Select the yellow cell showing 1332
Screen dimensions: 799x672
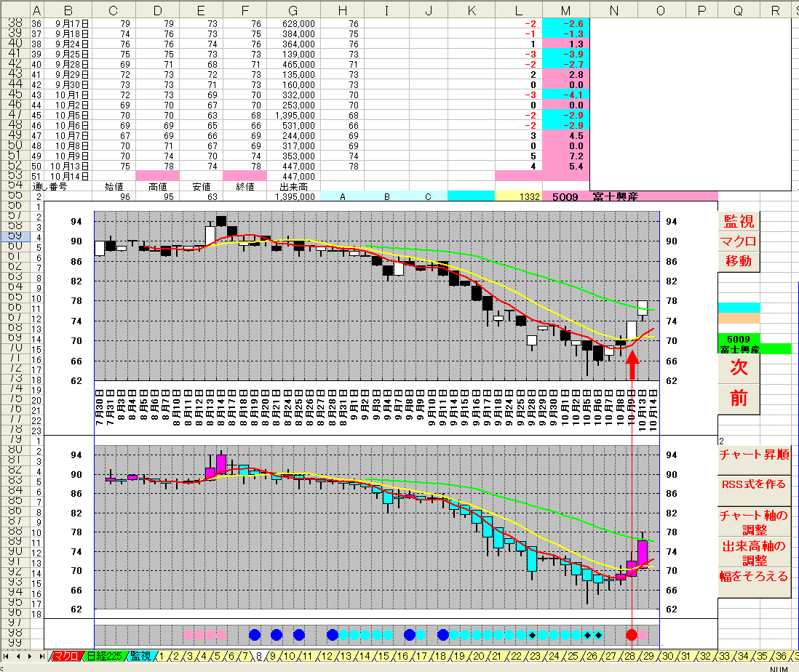pyautogui.click(x=519, y=196)
